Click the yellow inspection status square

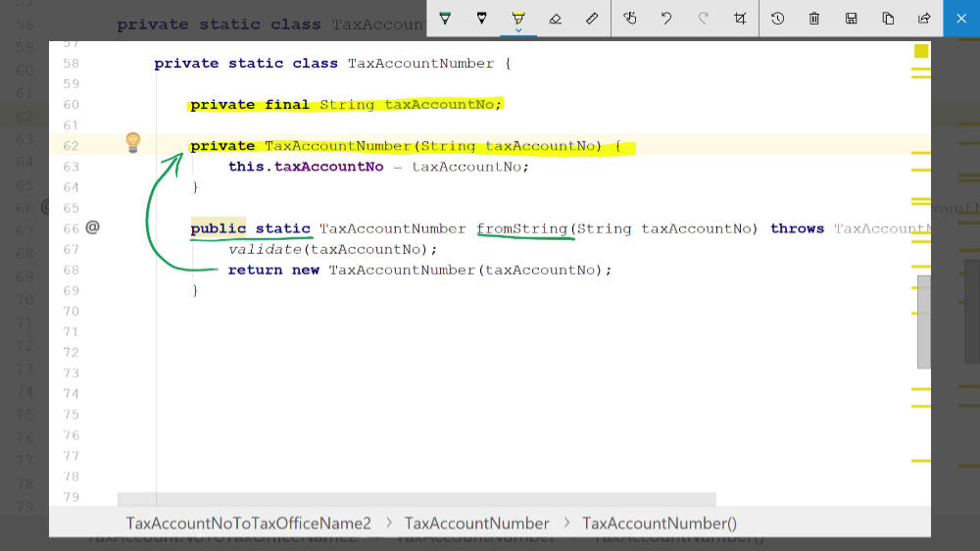(x=920, y=51)
